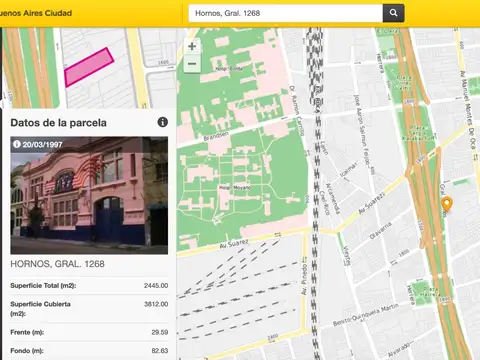Click the Av. Pinedo street label
Image resolution: width=480 pixels, height=360 pixels.
304,280
